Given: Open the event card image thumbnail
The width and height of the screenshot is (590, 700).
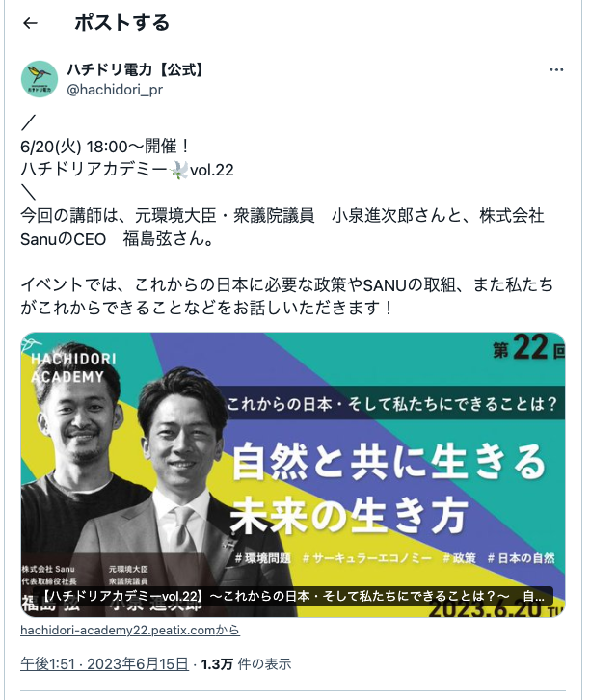Looking at the screenshot, I should tap(293, 474).
